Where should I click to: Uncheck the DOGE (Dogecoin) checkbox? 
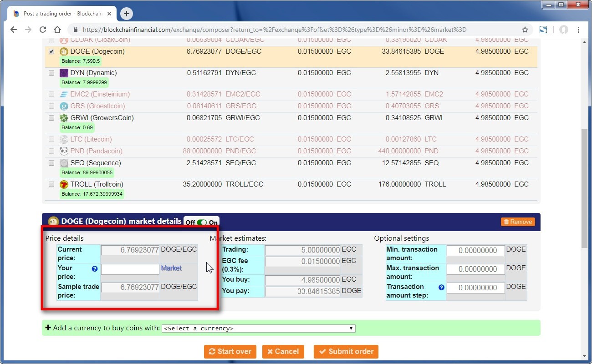click(x=51, y=51)
